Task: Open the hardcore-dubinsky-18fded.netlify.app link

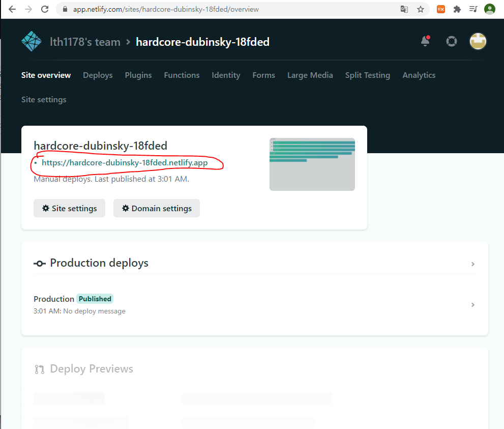Action: point(125,163)
